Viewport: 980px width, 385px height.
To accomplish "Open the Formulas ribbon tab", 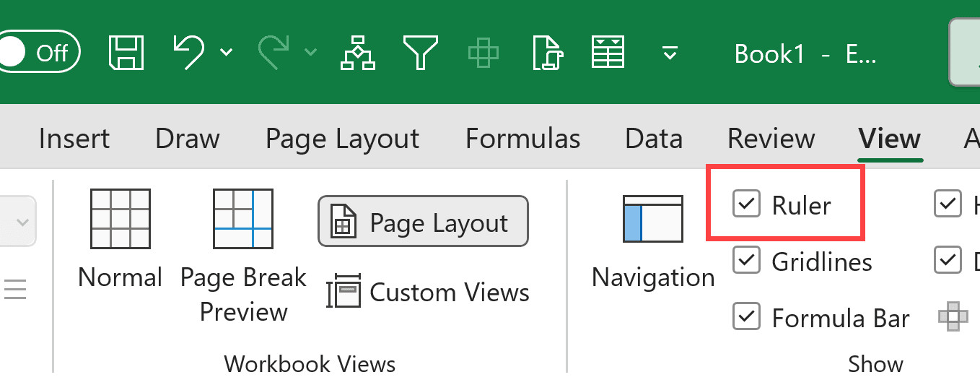I will [x=522, y=138].
